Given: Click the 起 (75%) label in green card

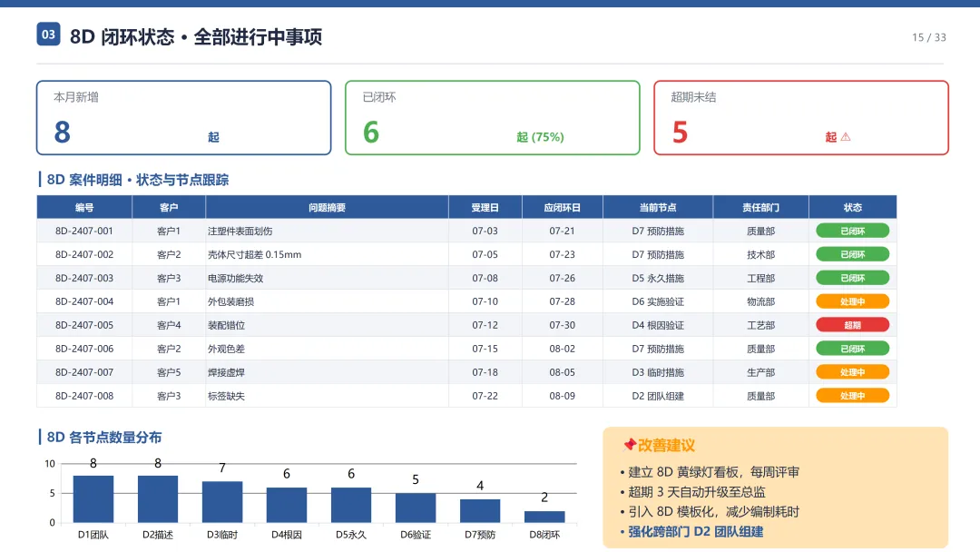Looking at the screenshot, I should [540, 137].
